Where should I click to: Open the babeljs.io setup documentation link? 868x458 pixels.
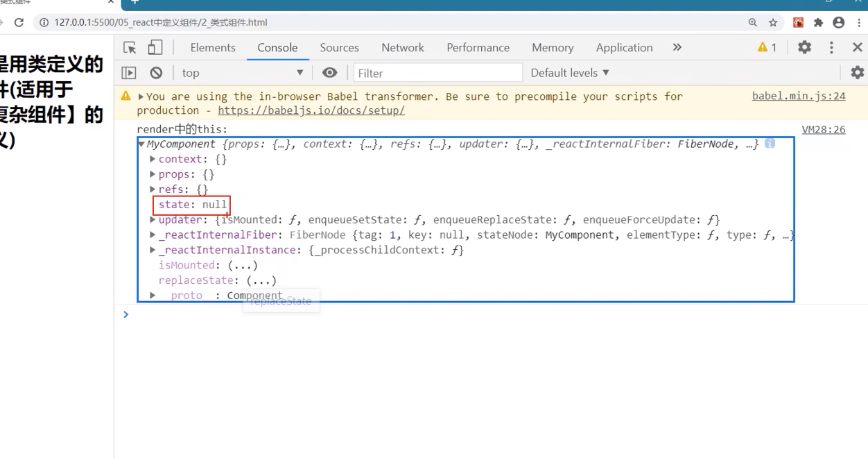(312, 110)
